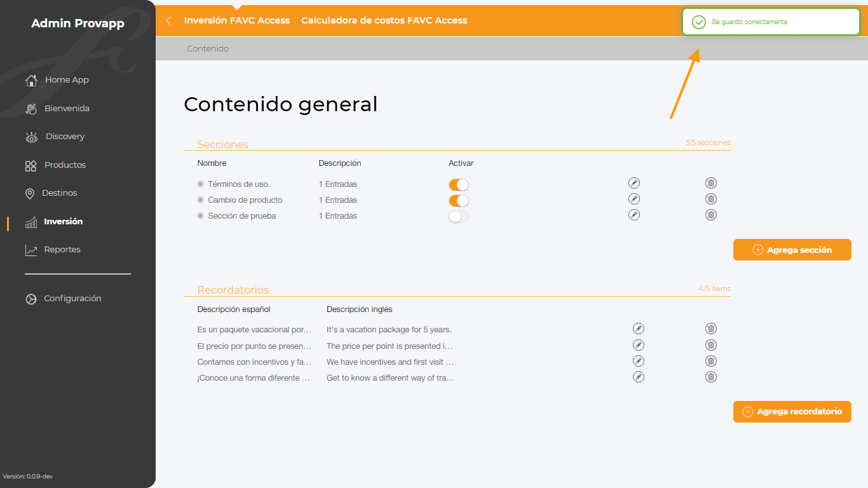This screenshot has height=488, width=868.
Task: Delete the Términos de uso section
Action: (711, 183)
